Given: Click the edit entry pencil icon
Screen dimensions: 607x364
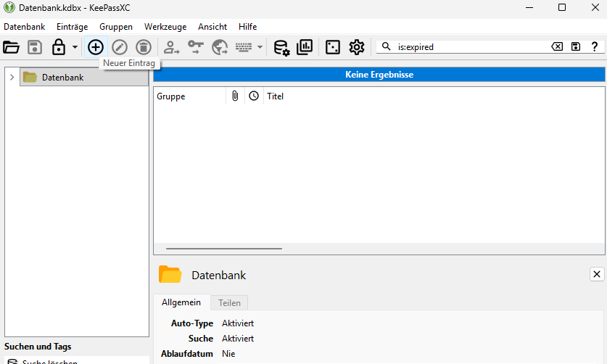Looking at the screenshot, I should (x=120, y=47).
